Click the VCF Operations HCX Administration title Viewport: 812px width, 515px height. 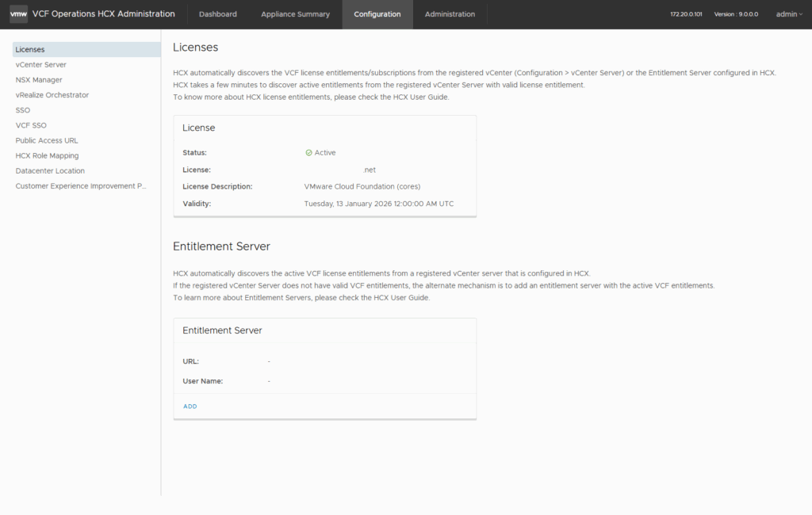coord(104,14)
